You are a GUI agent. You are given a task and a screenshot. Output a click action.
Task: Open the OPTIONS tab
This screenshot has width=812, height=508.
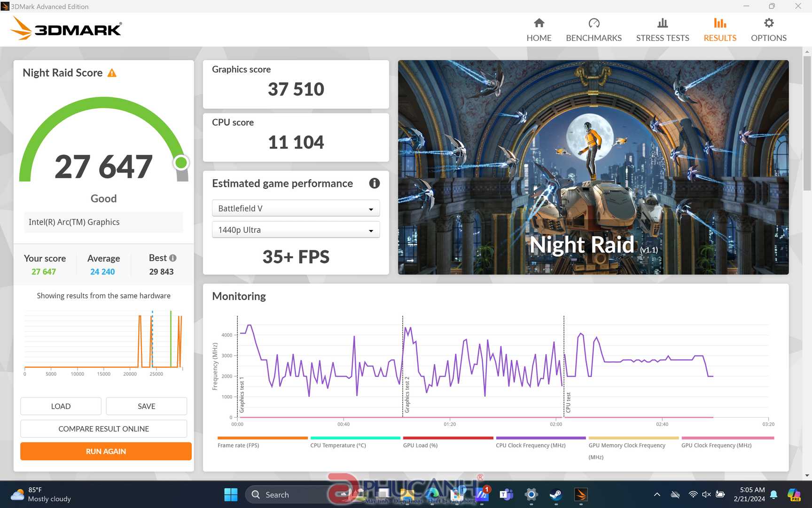(x=768, y=30)
